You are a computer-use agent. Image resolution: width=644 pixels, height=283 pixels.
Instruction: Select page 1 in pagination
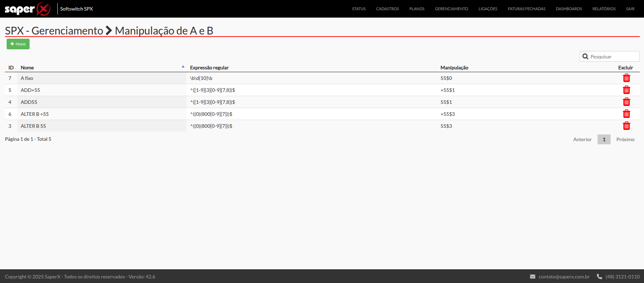(x=604, y=139)
